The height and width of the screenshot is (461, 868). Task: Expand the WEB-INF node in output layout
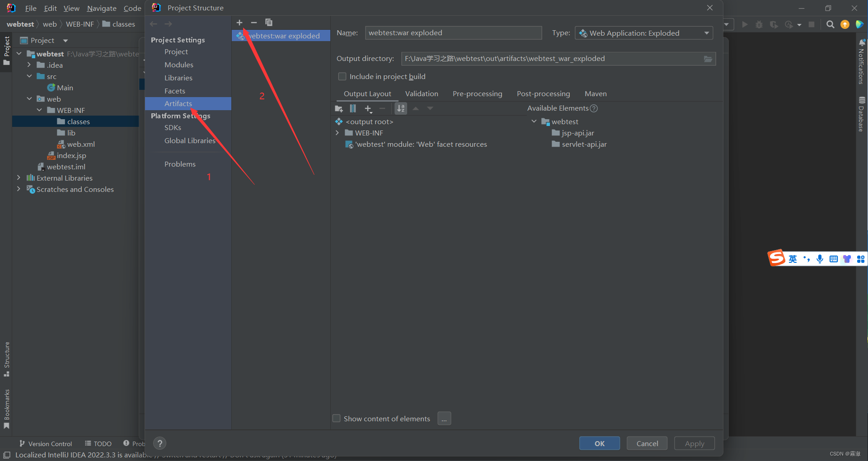[x=337, y=133]
